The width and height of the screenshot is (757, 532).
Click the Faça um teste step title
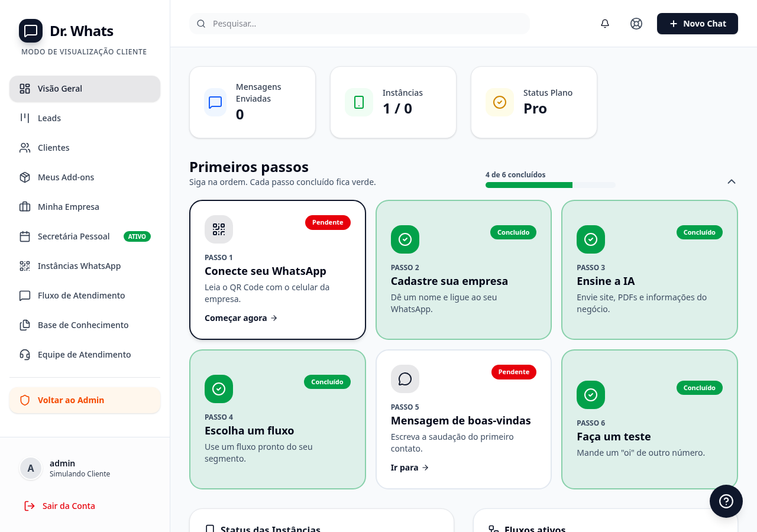pos(614,437)
